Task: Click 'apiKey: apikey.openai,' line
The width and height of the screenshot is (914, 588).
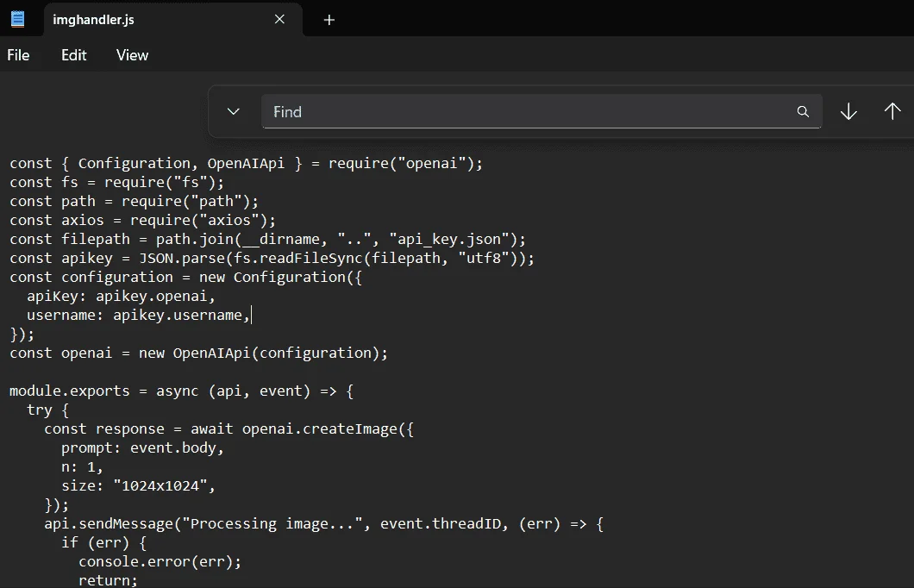Action: [x=121, y=296]
